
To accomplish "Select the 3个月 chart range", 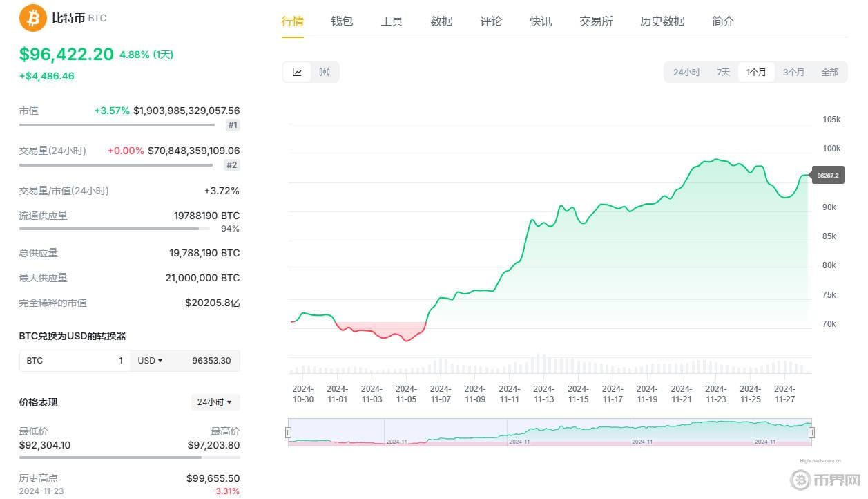I will pyautogui.click(x=793, y=72).
